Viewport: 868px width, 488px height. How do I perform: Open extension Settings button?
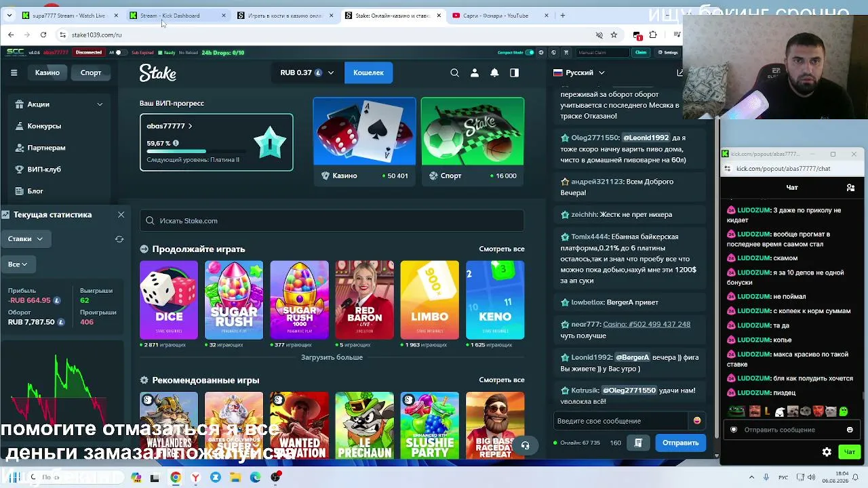point(668,52)
